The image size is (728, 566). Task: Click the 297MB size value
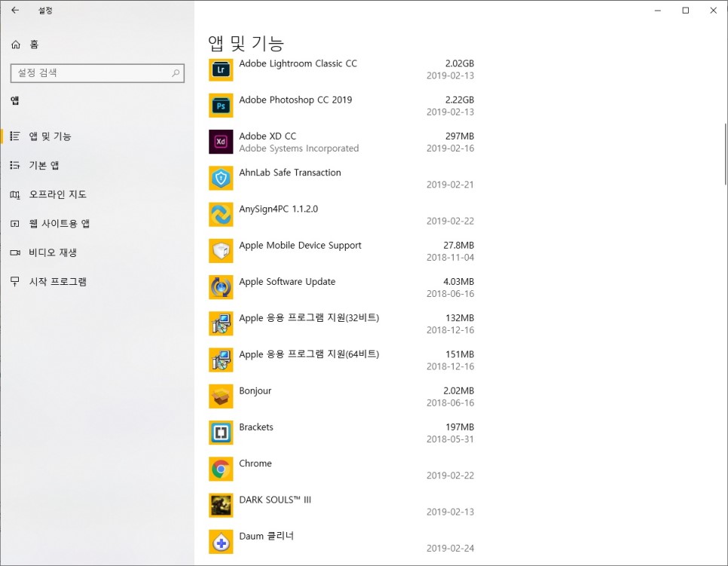coord(460,136)
